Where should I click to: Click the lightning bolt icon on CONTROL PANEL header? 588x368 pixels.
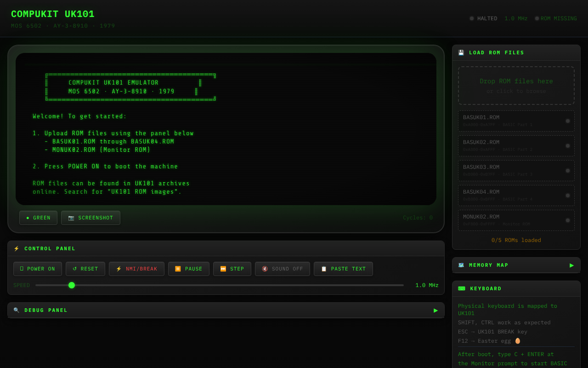16,248
